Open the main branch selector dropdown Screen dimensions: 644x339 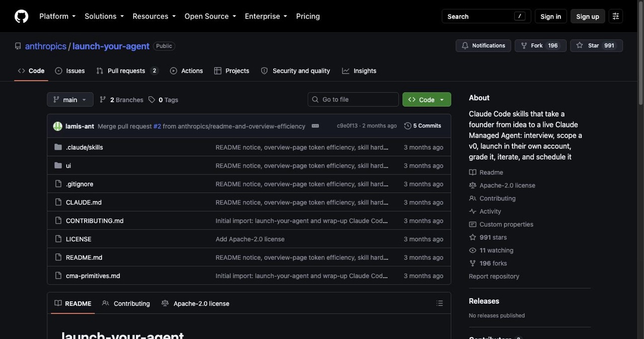[x=70, y=100]
